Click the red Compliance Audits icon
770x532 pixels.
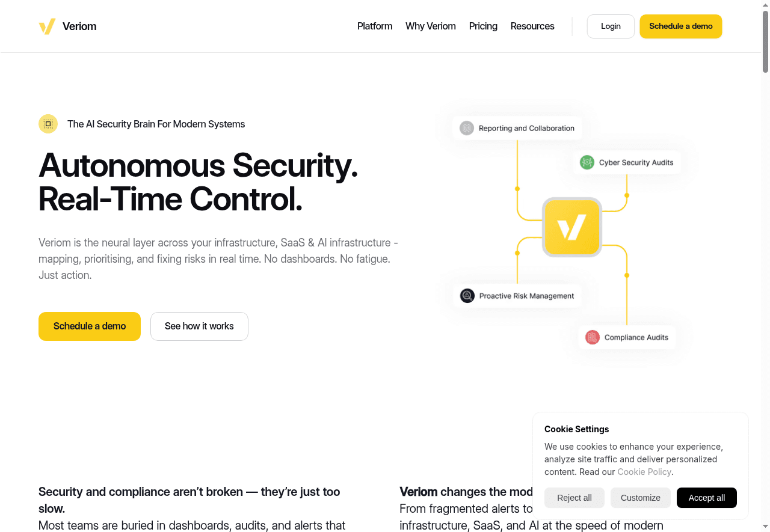593,337
